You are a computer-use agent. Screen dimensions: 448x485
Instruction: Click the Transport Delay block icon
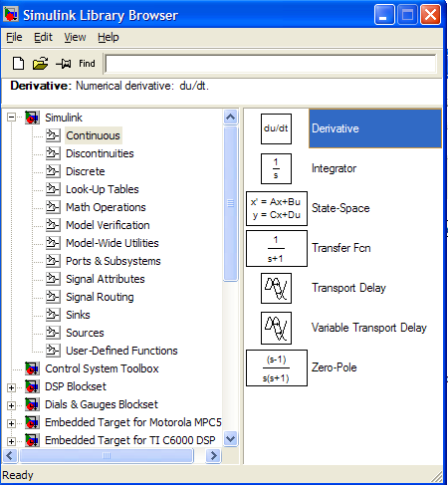coord(276,288)
